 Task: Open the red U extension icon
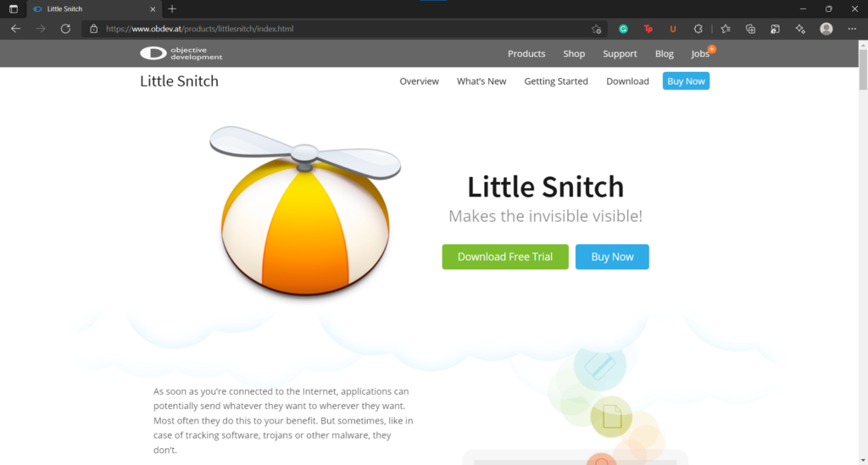pos(673,29)
